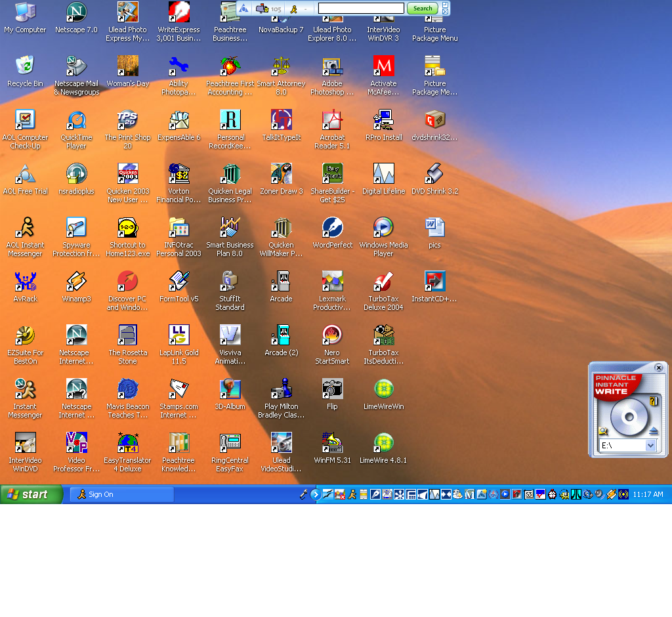This screenshot has height=617, width=672.
Task: Expand hidden system tray icons arrow
Action: (x=316, y=494)
